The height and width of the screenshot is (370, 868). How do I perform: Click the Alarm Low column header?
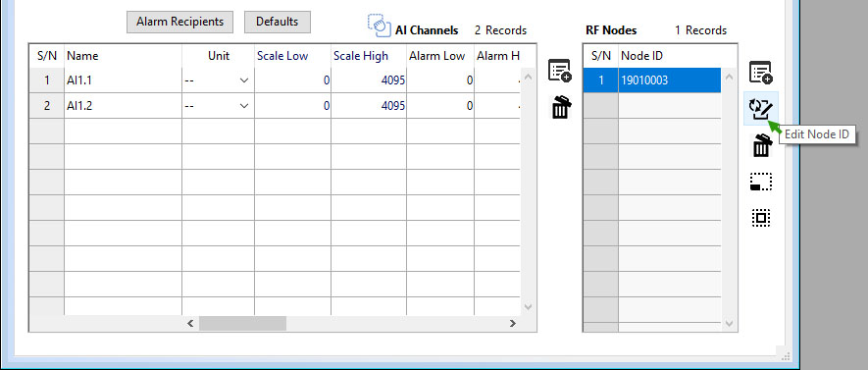pyautogui.click(x=440, y=56)
